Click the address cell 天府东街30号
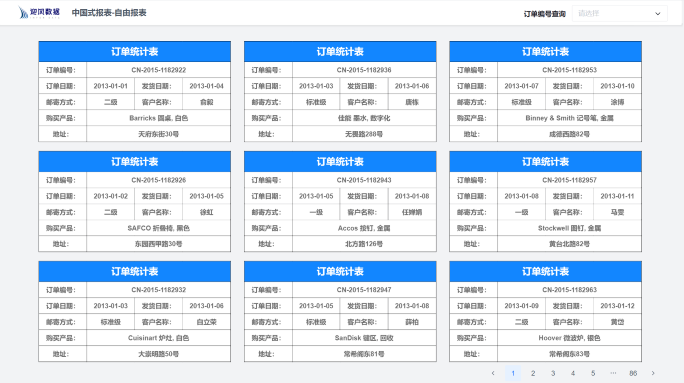The width and height of the screenshot is (684, 383). pos(159,134)
